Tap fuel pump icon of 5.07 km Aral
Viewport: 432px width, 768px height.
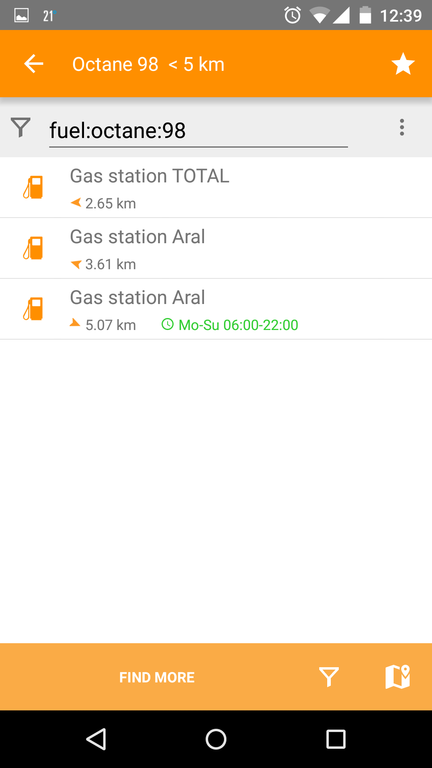coord(33,309)
